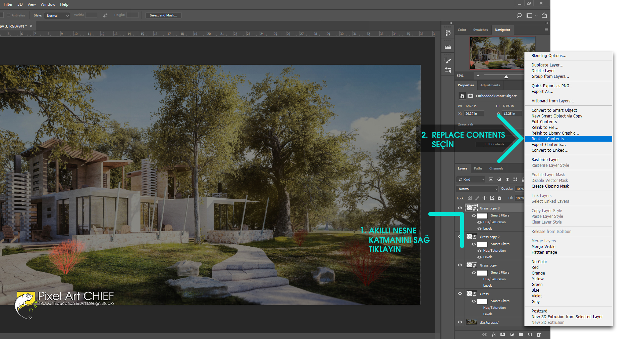
Task: Toggle lock all padlock
Action: [x=499, y=198]
